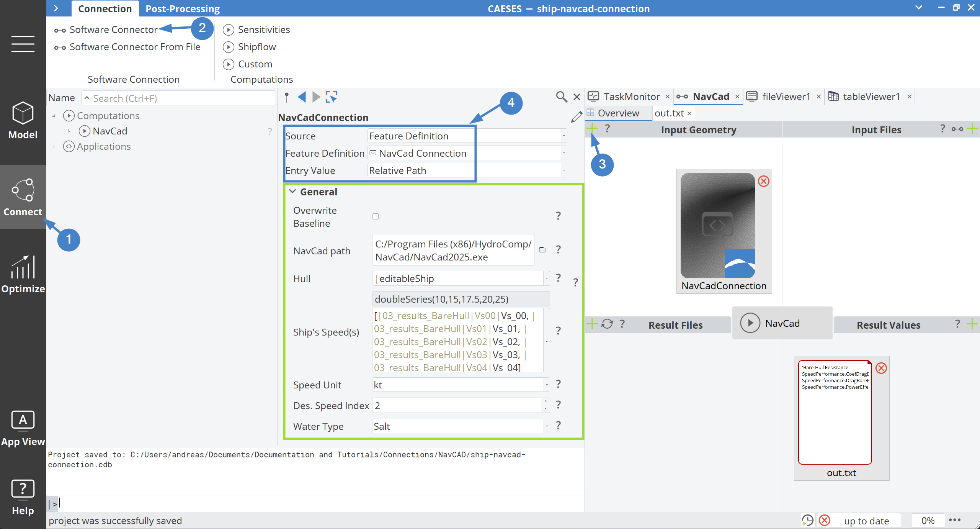Click the console command input line
This screenshot has width=980, height=529.
pyautogui.click(x=321, y=504)
